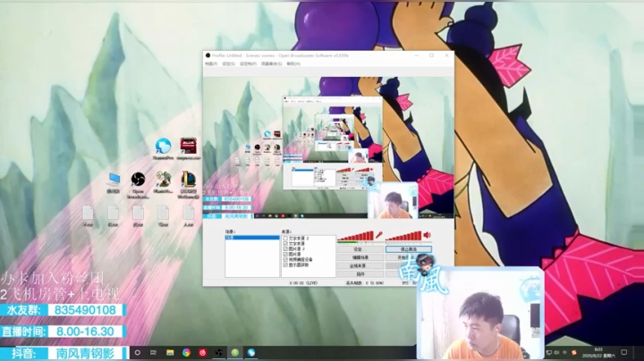Open the blue globe app on taskbar

pyautogui.click(x=251, y=352)
